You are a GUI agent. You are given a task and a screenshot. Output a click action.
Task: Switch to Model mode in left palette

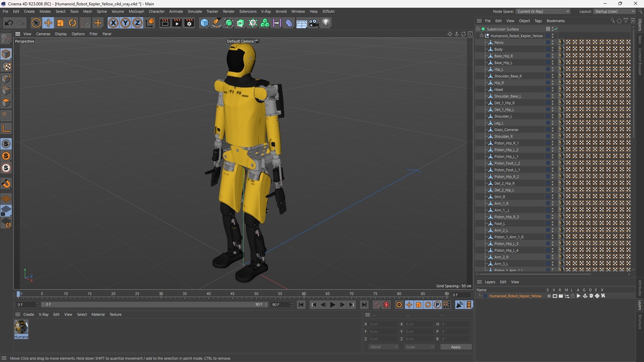click(6, 54)
